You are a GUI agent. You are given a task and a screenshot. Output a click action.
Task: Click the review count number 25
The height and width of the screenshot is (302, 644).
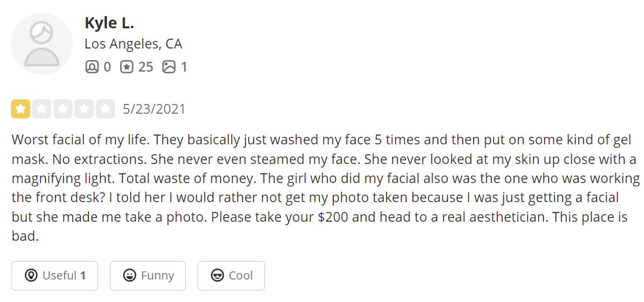[x=146, y=67]
